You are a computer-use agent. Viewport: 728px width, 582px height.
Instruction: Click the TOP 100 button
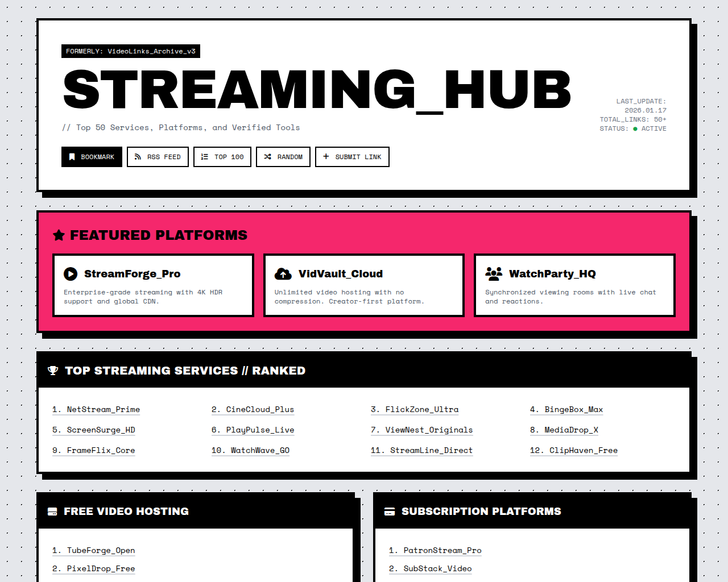point(222,157)
